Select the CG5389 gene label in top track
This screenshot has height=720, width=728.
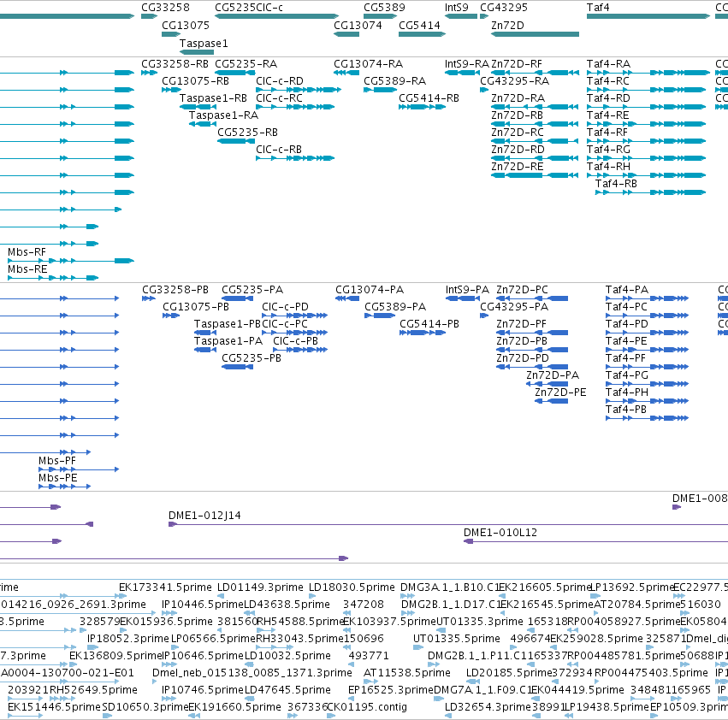384,8
